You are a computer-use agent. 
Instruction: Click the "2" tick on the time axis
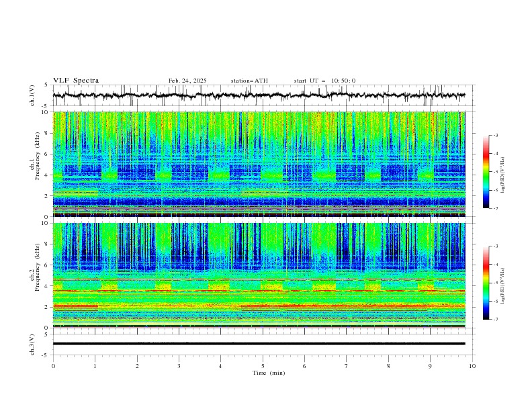pos(137,366)
